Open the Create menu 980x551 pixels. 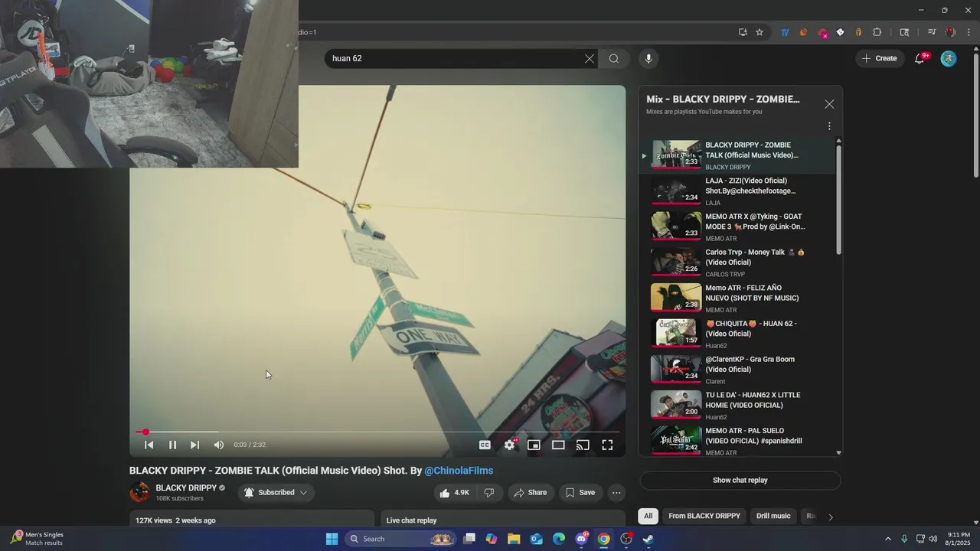pyautogui.click(x=880, y=58)
